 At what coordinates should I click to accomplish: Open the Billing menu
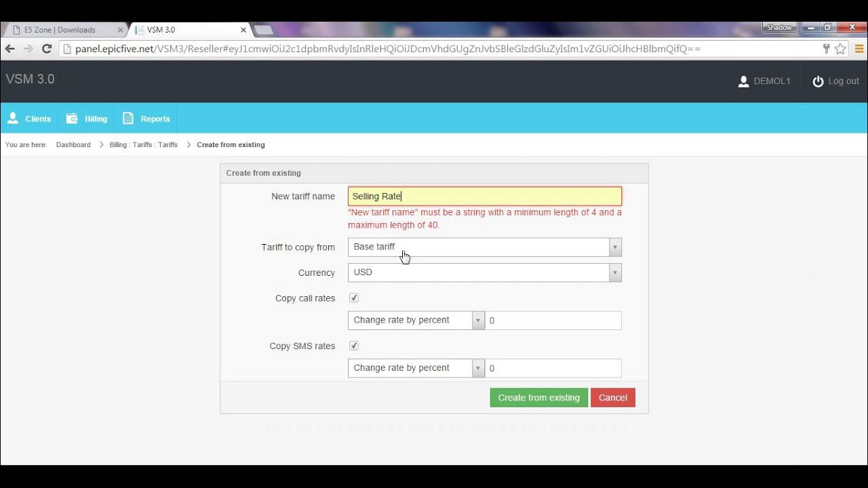[x=87, y=119]
